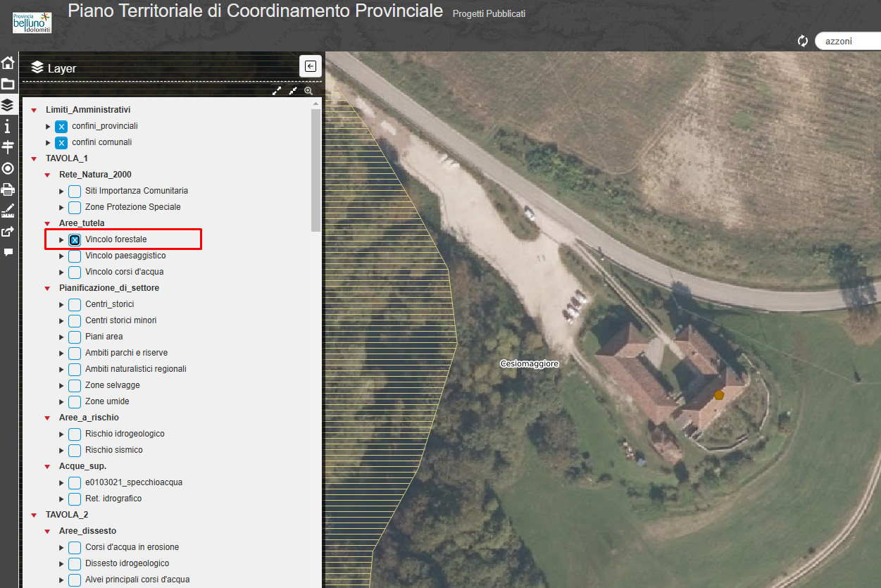The image size is (881, 588).
Task: Select the Alvei principali corsi d'acqua label
Action: tap(137, 580)
